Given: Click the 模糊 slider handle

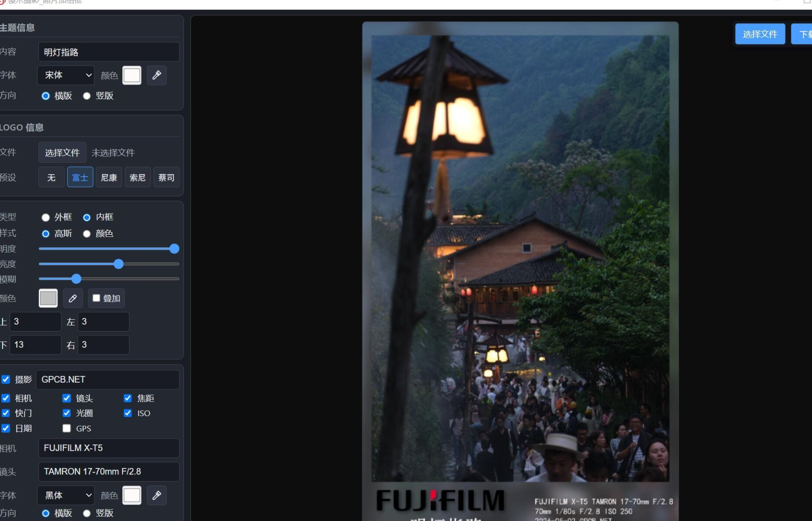Looking at the screenshot, I should tap(76, 279).
